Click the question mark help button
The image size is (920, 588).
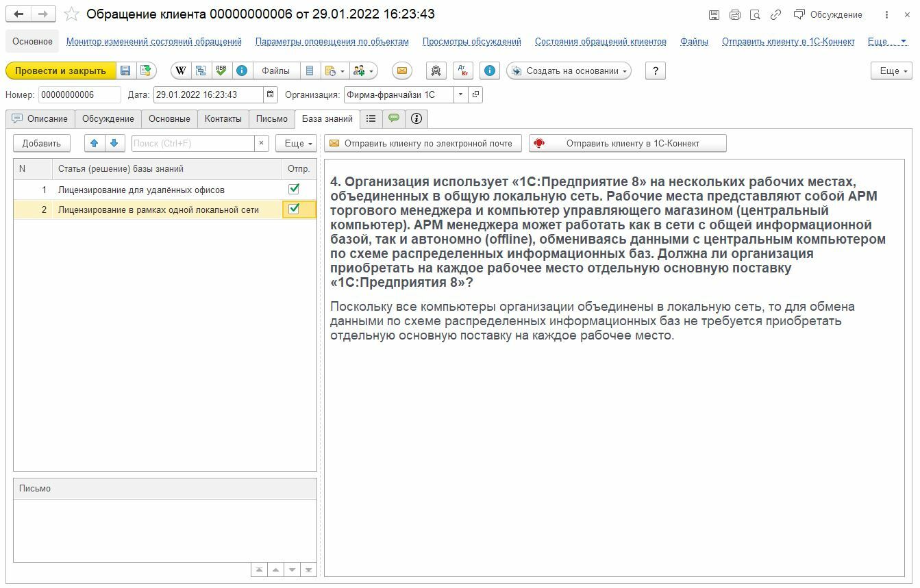pyautogui.click(x=656, y=71)
